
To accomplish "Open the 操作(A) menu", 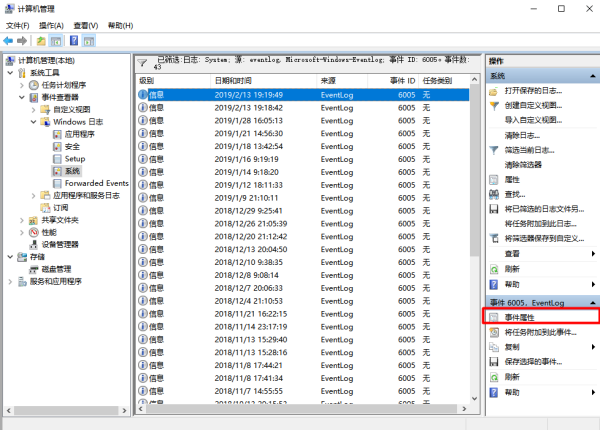I will tap(50, 24).
